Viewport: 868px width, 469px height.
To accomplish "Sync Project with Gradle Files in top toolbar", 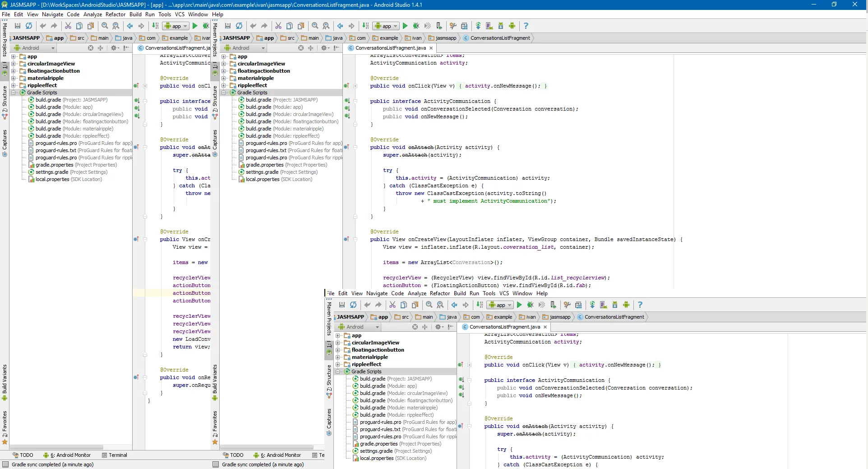I will (478, 26).
